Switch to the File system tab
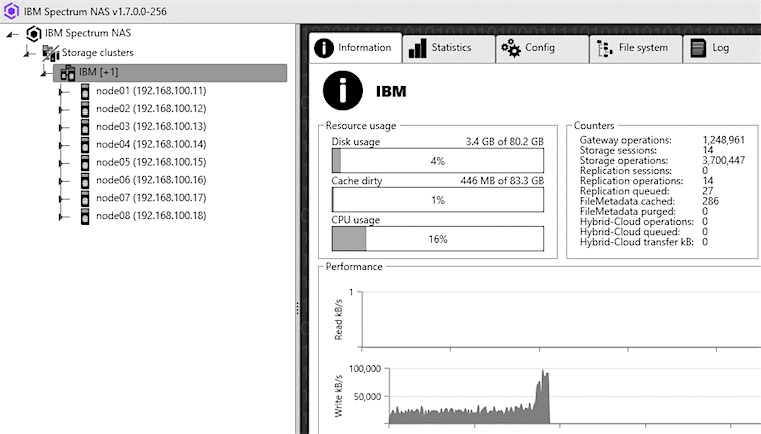761x434 pixels. [x=632, y=48]
